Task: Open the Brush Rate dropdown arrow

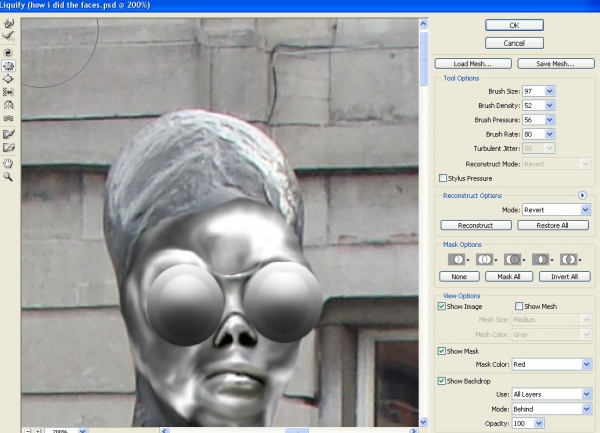Action: click(x=549, y=134)
